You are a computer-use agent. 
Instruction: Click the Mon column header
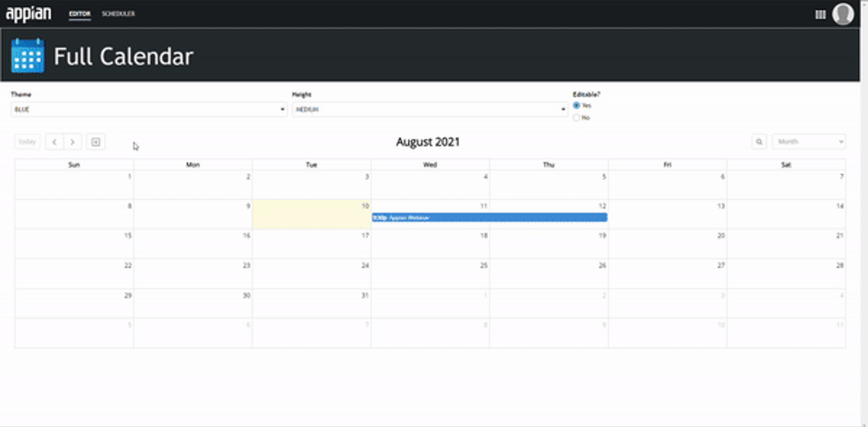(x=193, y=165)
